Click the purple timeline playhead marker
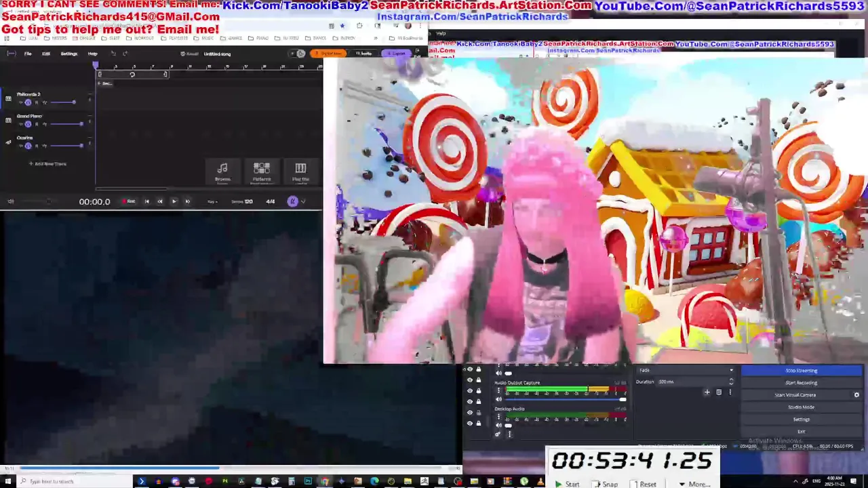This screenshot has height=488, width=868. (96, 65)
